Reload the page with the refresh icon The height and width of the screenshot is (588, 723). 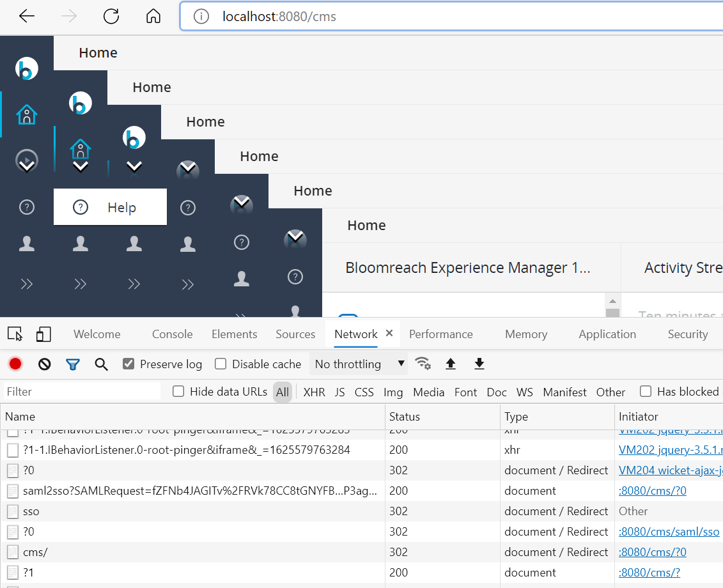point(111,17)
